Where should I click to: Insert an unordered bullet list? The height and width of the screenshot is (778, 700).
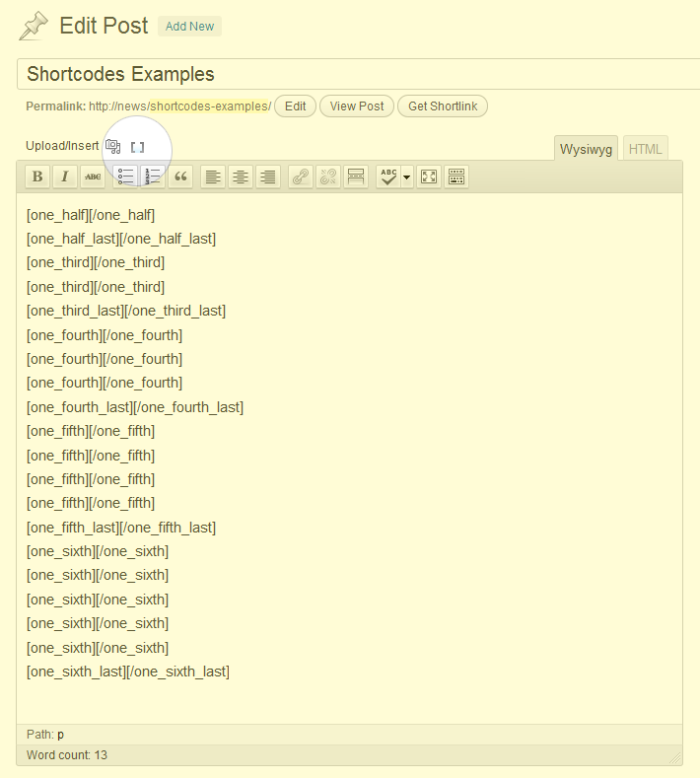(125, 177)
